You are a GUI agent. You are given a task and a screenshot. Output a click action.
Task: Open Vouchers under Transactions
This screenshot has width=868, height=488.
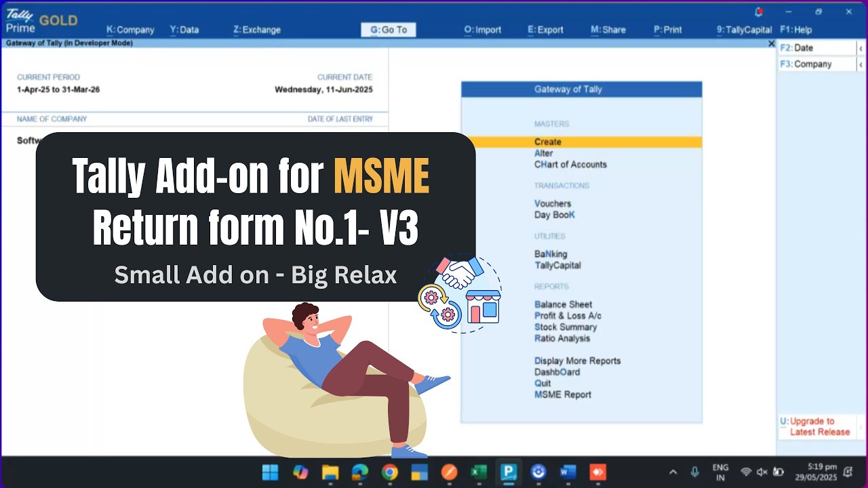(x=553, y=203)
